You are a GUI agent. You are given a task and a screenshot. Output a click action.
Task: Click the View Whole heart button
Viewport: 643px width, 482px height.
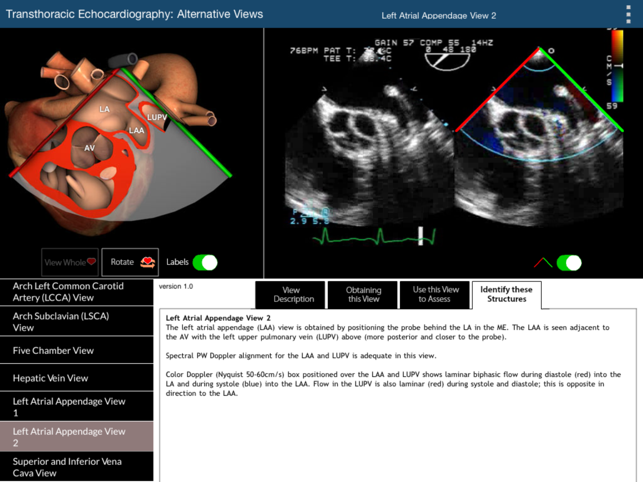click(x=70, y=262)
